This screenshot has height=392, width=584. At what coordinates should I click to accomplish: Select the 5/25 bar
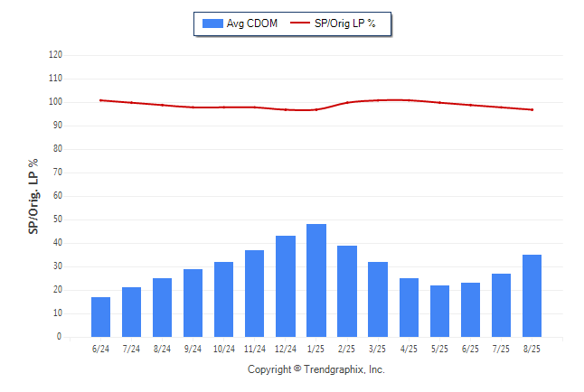440,312
